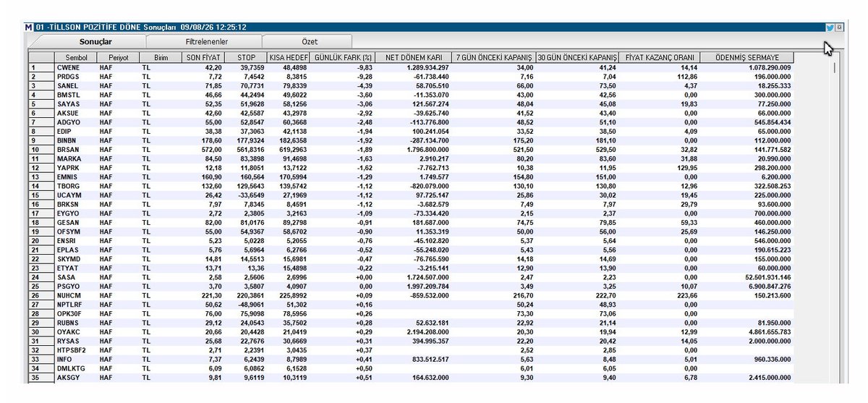This screenshot has width=868, height=403.
Task: Sort by ÖDENMİŞ SERMAYE column header
Action: [746, 57]
